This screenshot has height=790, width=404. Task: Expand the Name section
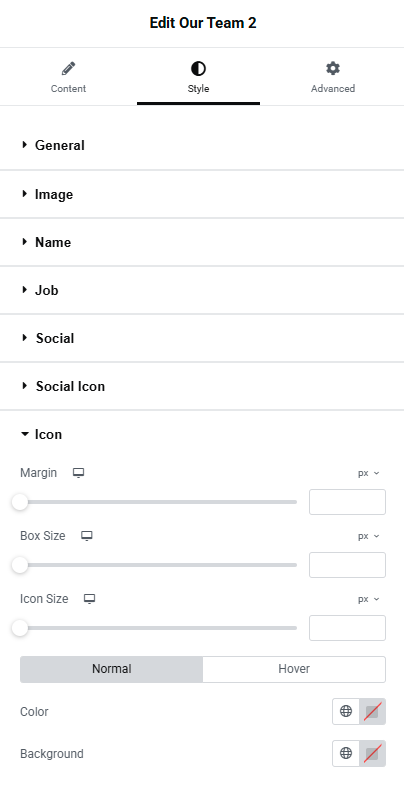point(202,242)
